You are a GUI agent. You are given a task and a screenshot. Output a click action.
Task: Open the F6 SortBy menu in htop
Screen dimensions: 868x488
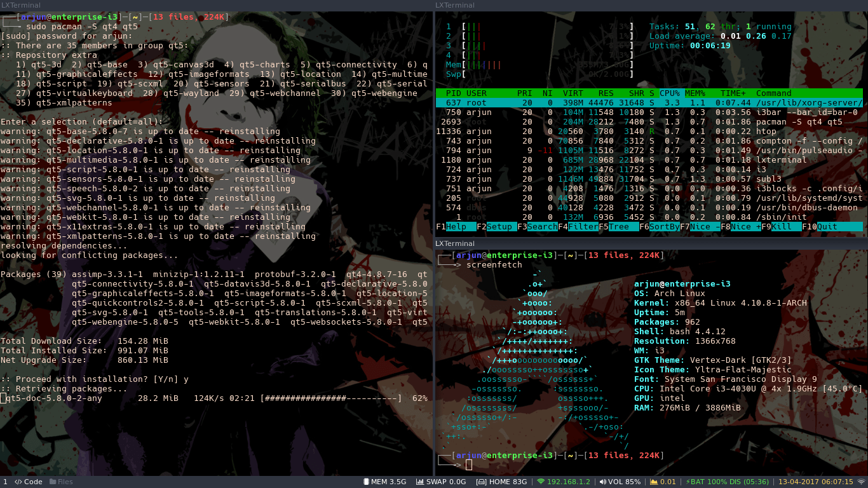pos(658,227)
